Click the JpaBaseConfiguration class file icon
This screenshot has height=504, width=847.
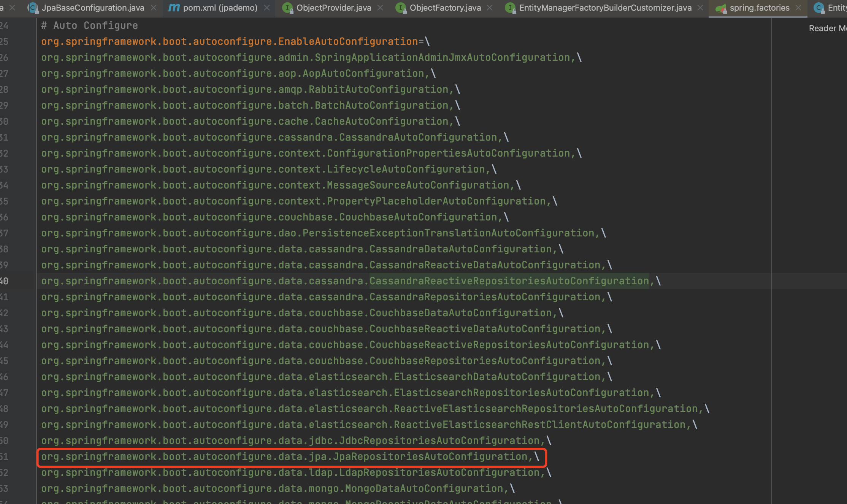click(x=33, y=8)
